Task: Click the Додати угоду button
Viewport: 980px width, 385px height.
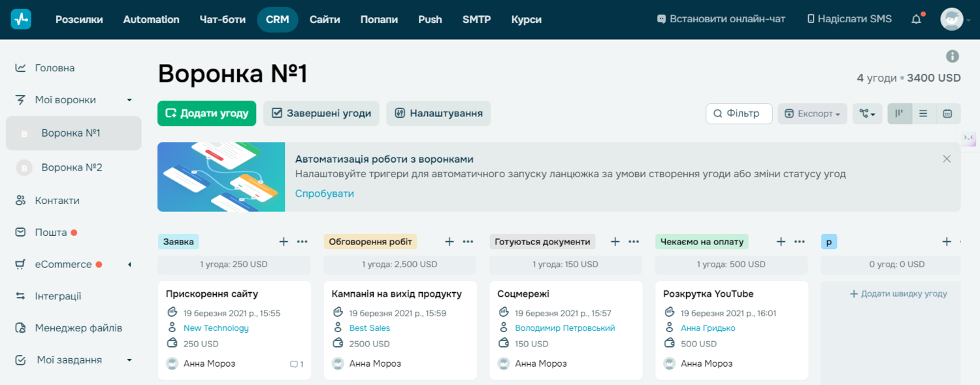Action: pyautogui.click(x=206, y=113)
